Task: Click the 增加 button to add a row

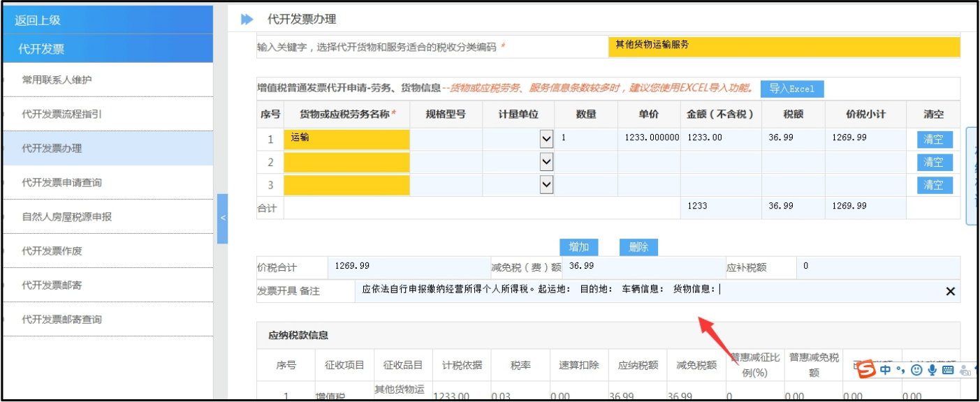Action: [578, 247]
